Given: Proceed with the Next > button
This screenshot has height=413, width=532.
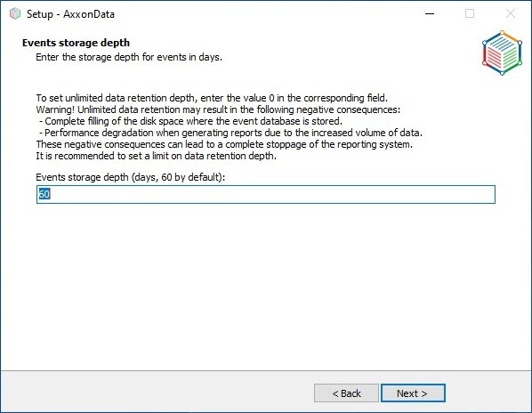Looking at the screenshot, I should point(413,393).
